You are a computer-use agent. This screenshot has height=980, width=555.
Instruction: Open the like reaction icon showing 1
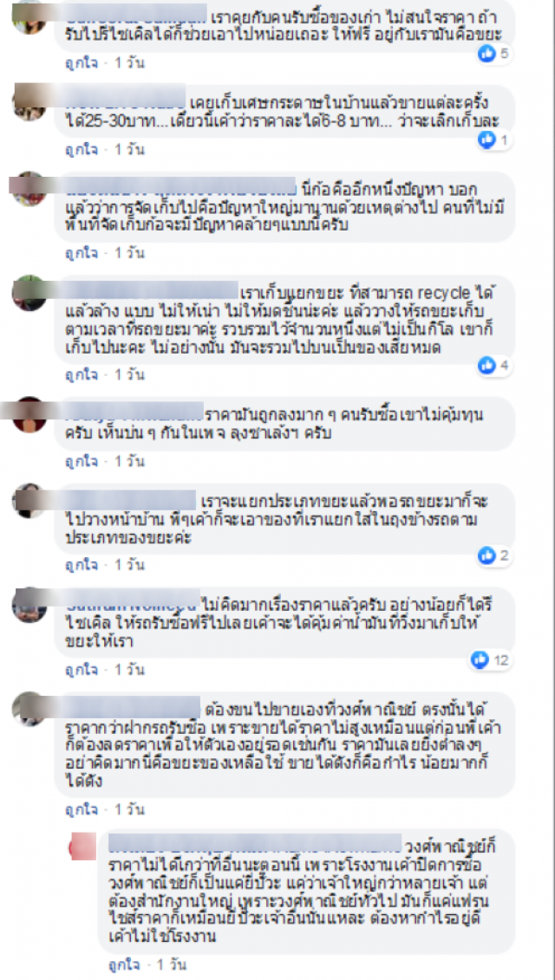click(486, 140)
